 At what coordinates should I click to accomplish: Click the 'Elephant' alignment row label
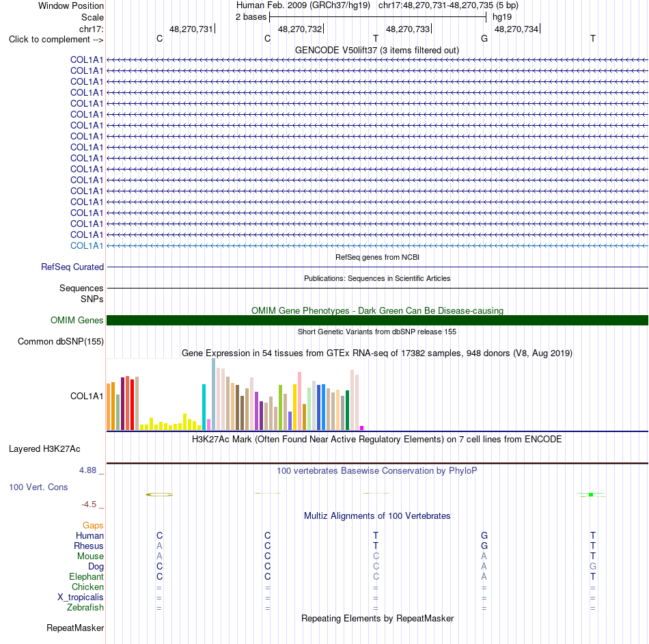coord(86,577)
